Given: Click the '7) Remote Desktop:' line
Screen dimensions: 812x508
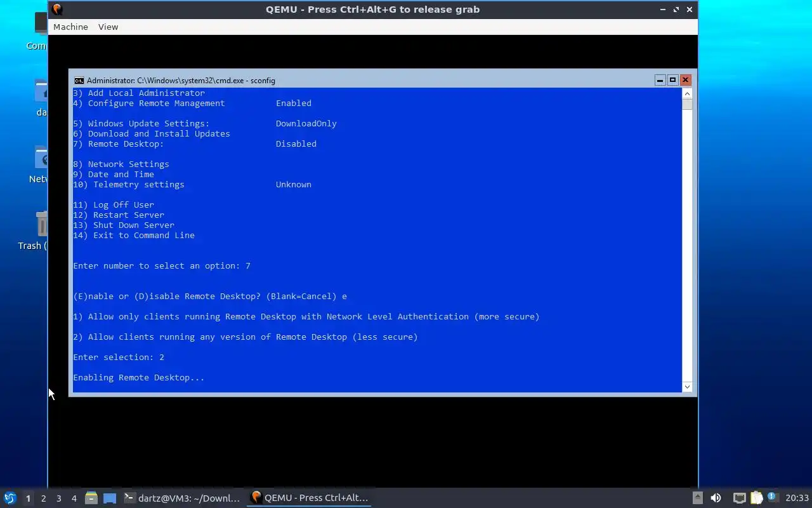Looking at the screenshot, I should click(119, 144).
